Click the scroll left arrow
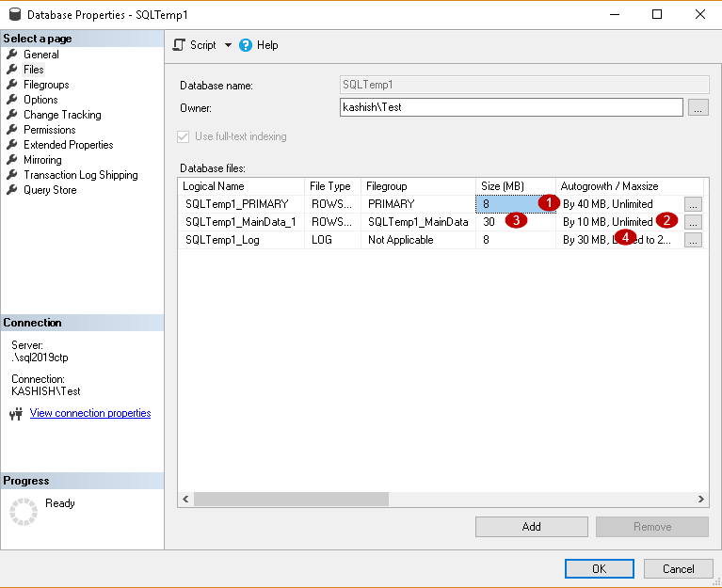 point(185,500)
